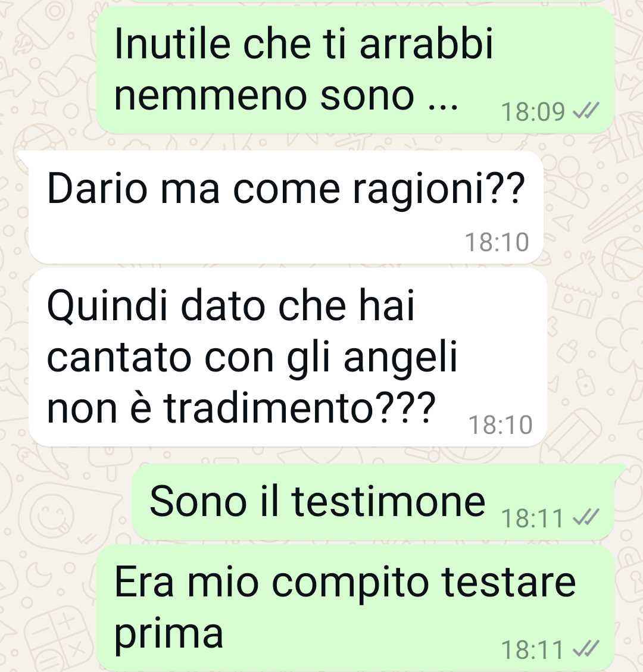This screenshot has width=643, height=672.
Task: Select the "Era mio compito testare" line
Action: pos(345,582)
